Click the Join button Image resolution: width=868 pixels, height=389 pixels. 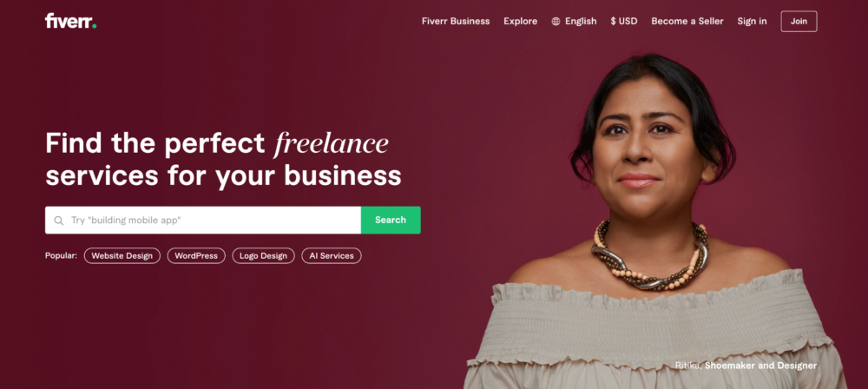pos(799,21)
